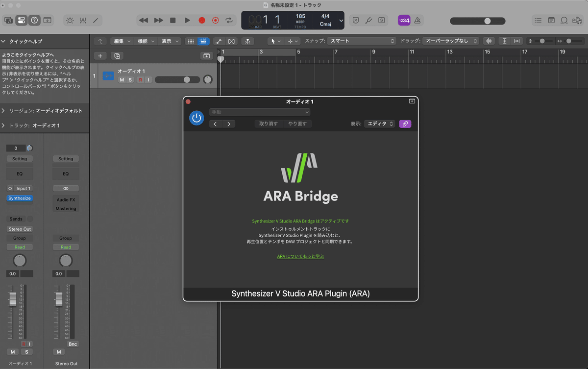Open the LCD display mode dropdown arrow

tap(341, 21)
